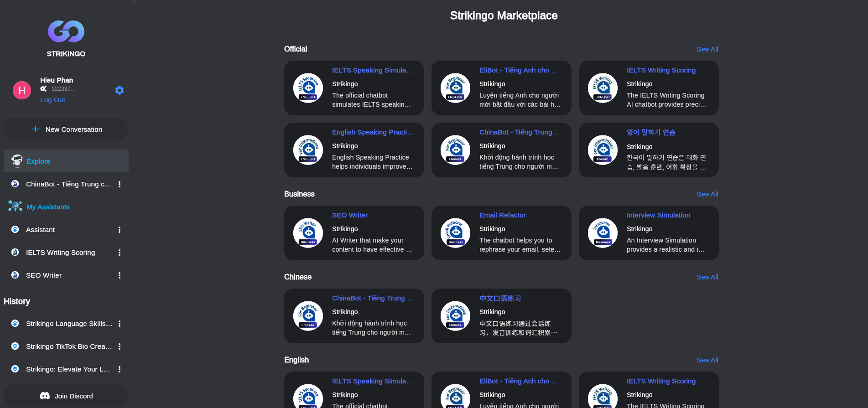Click the Log Out link
Screen dimensions: 868x408
pos(52,100)
